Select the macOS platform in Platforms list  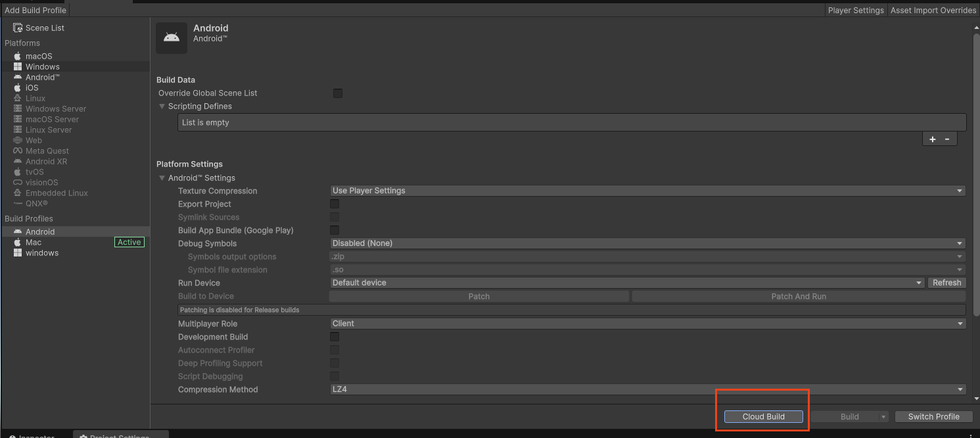[18, 56]
